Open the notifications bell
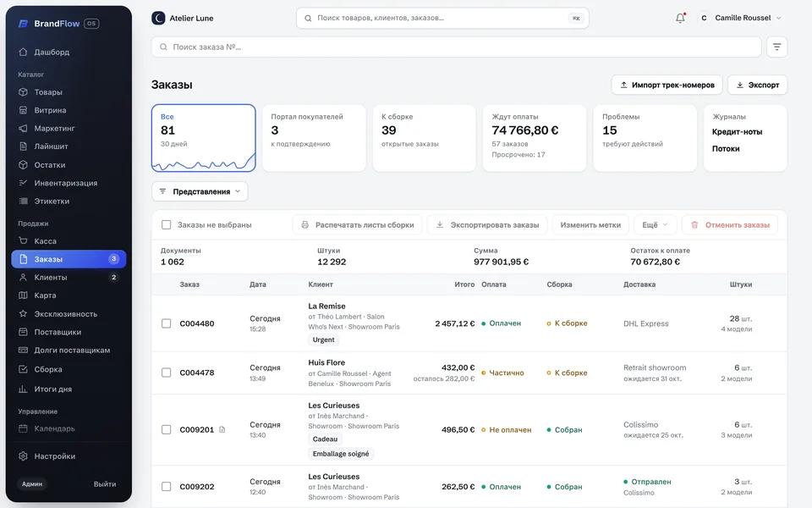The image size is (812, 508). pos(680,18)
